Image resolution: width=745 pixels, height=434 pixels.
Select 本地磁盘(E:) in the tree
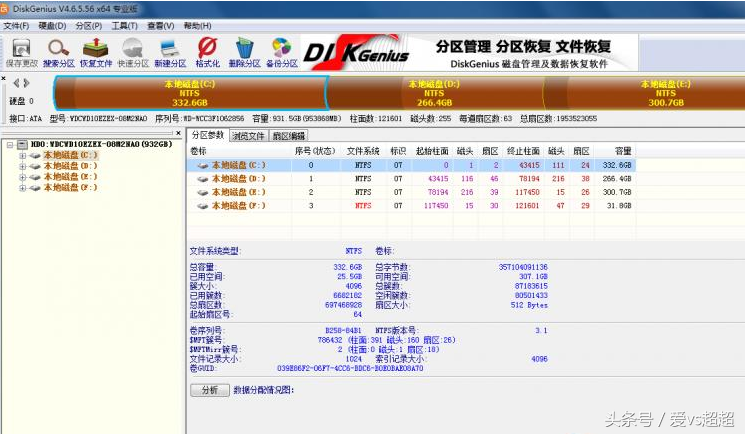(x=70, y=177)
